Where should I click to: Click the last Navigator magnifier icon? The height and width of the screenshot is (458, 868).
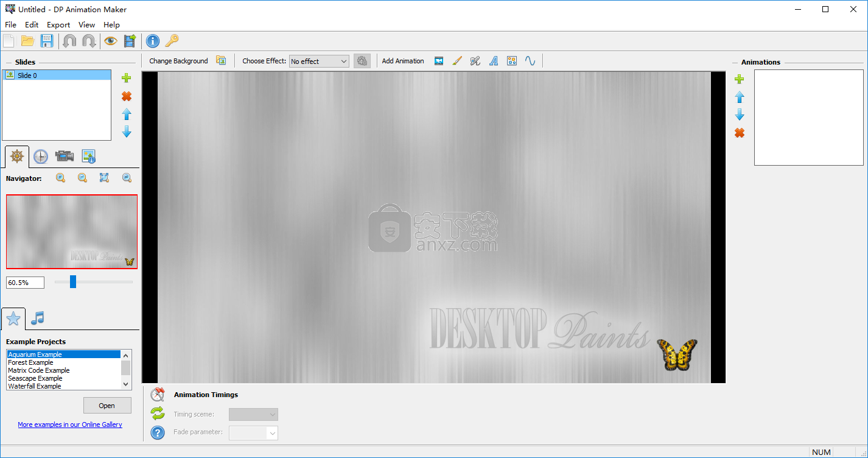(x=127, y=178)
